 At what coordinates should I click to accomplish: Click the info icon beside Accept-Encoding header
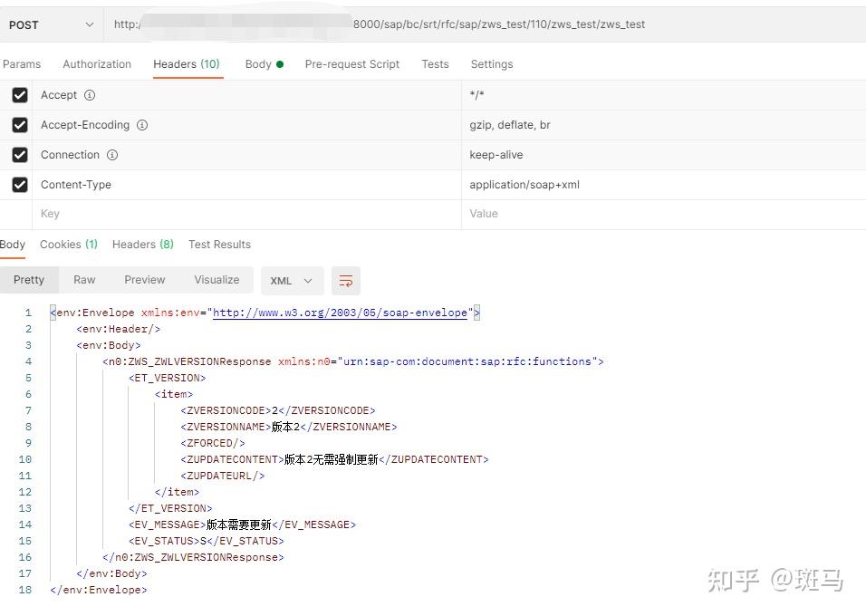tap(142, 125)
